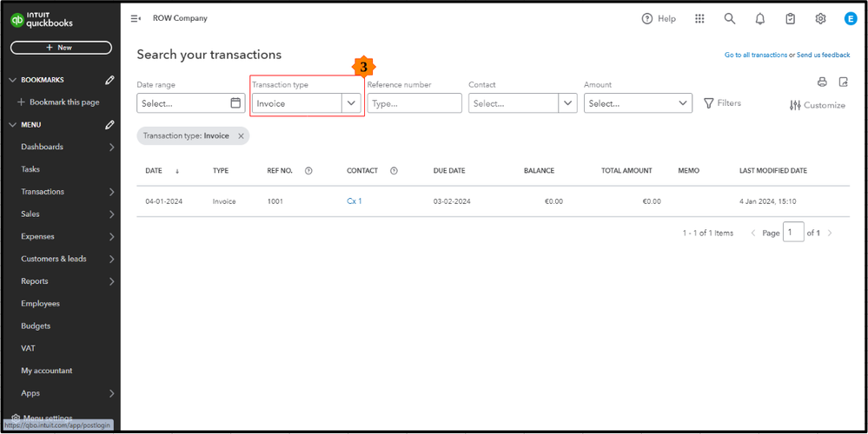This screenshot has height=434, width=868.
Task: Click the page number box
Action: [794, 233]
